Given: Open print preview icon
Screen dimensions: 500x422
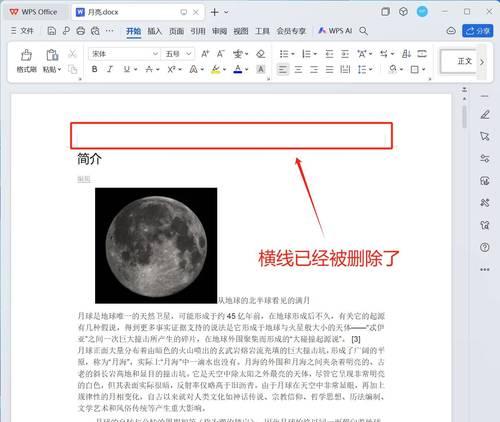Looking at the screenshot, I should click(x=95, y=31).
